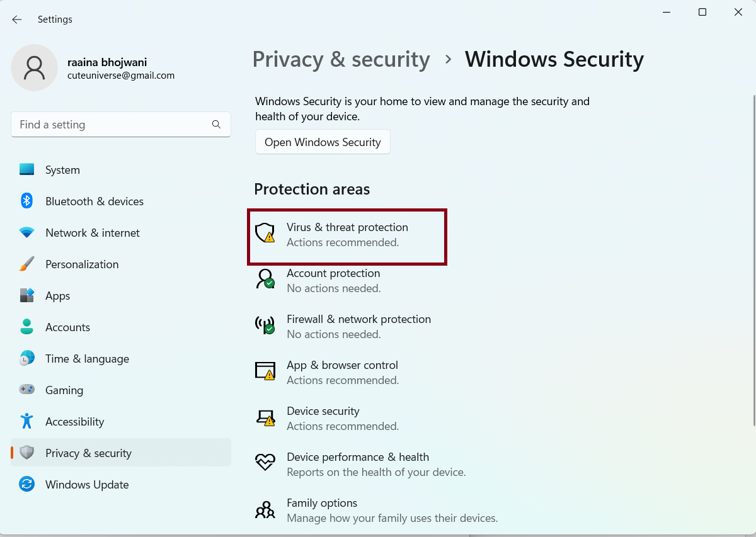Click the Find a setting search box

(x=113, y=125)
